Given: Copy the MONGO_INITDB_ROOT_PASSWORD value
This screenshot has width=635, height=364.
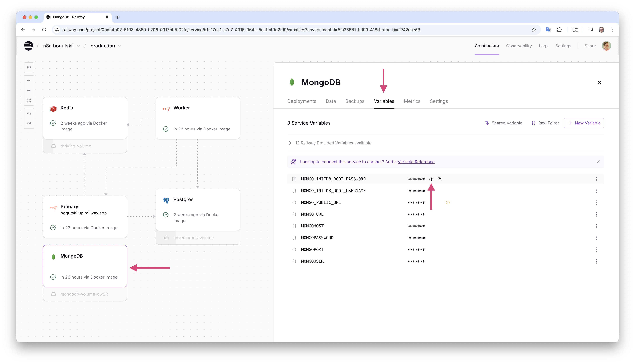Looking at the screenshot, I should 439,179.
